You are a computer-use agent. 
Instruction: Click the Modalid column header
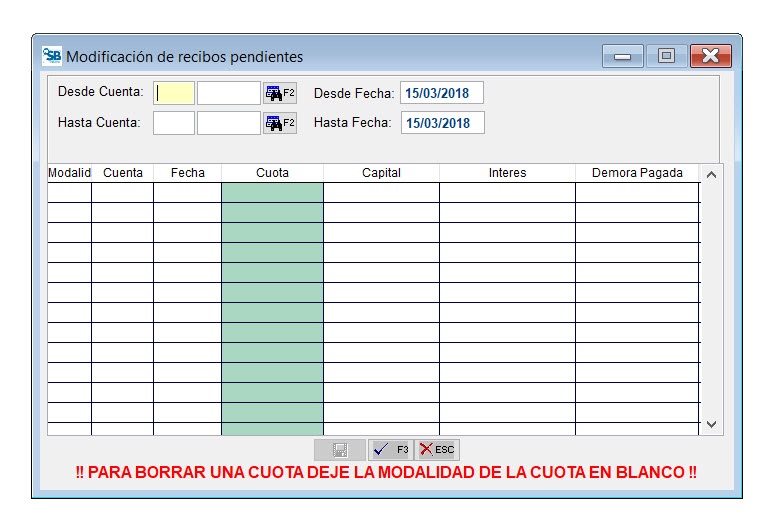coord(69,173)
